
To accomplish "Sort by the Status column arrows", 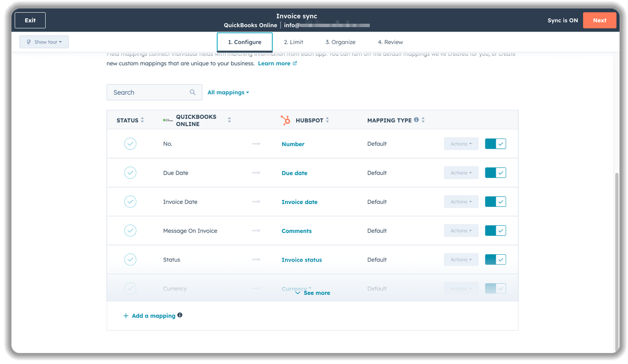I will pos(142,120).
